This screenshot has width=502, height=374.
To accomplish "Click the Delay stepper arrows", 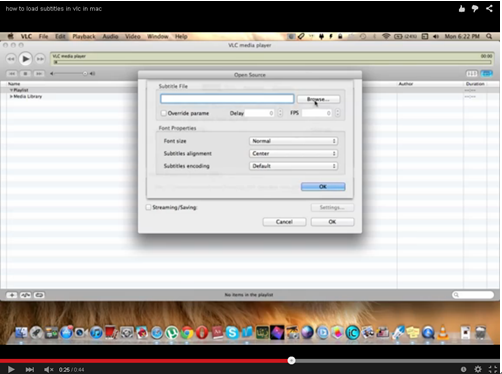I will tap(280, 113).
